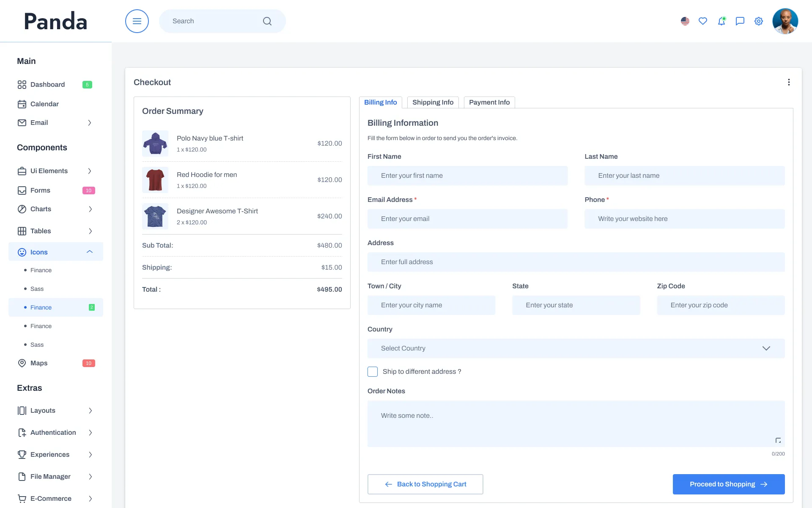Click the hamburger menu toggle icon
This screenshot has height=508, width=812.
(x=137, y=21)
